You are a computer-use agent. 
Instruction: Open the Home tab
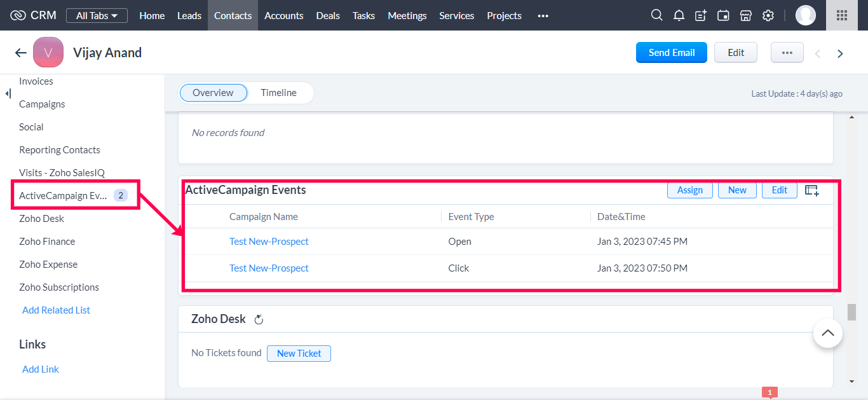[152, 15]
